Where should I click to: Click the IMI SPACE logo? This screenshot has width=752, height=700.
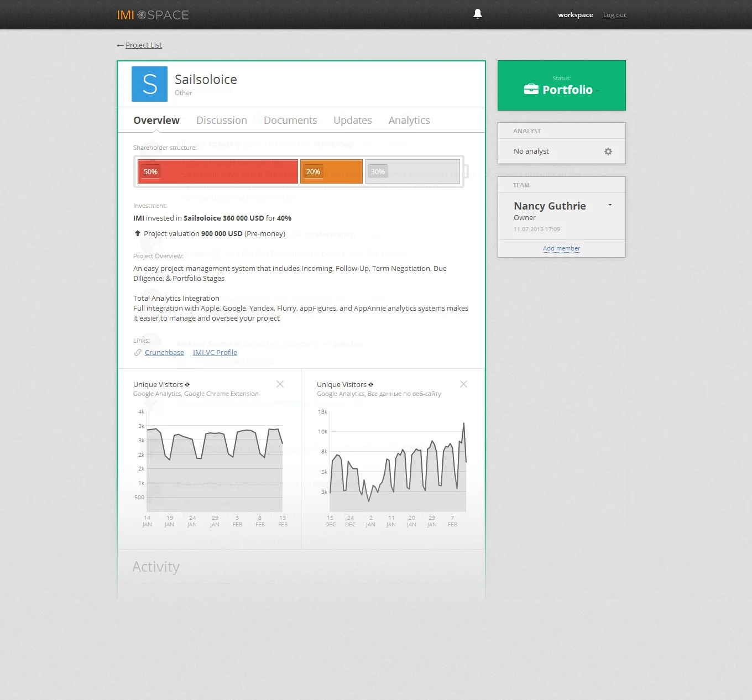pos(153,15)
